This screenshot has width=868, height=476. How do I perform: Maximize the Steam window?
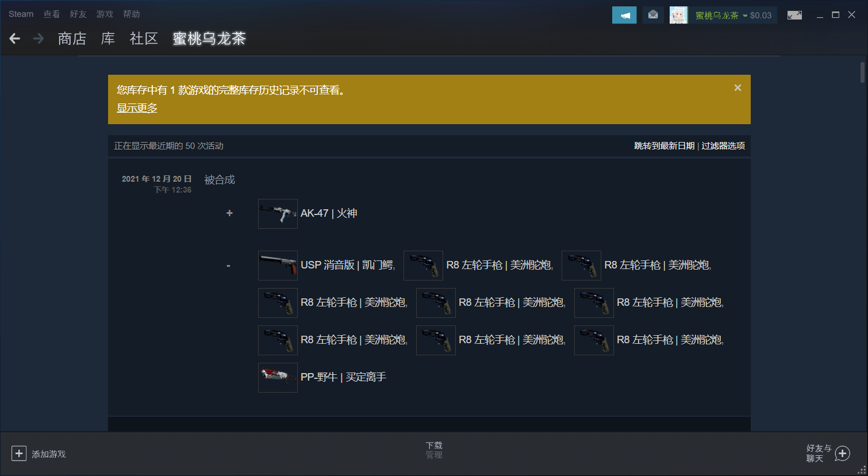point(836,15)
